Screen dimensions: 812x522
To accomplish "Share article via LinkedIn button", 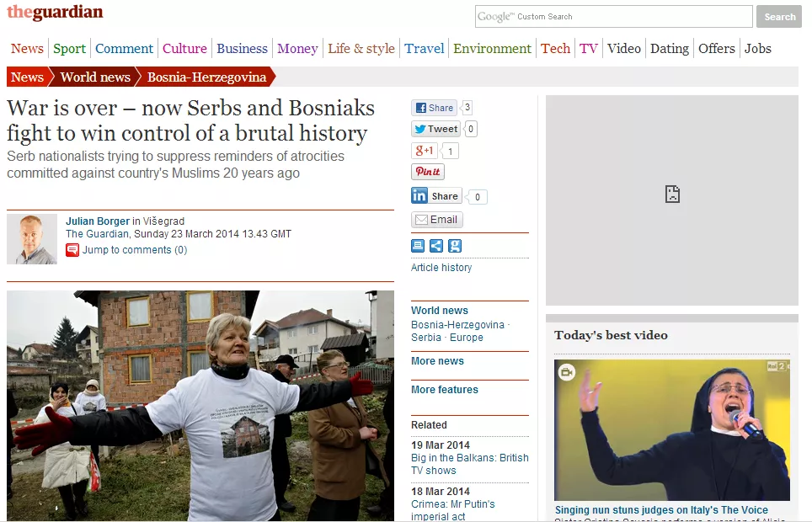I will [436, 195].
